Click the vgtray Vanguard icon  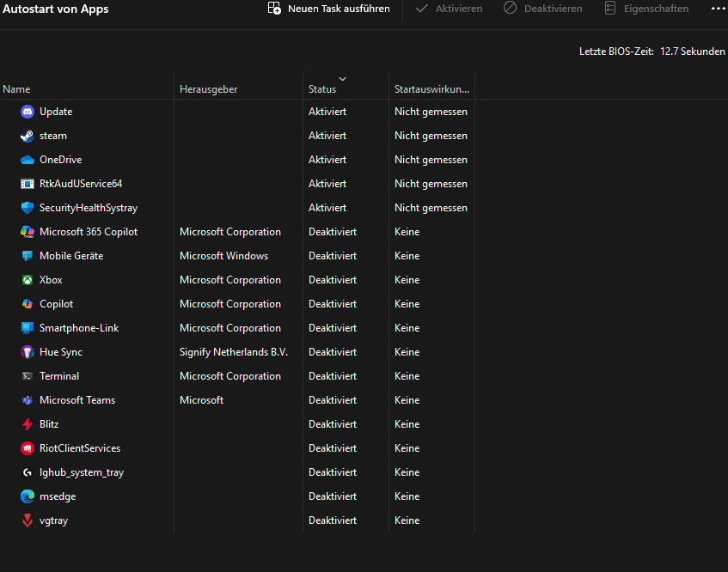pyautogui.click(x=28, y=520)
